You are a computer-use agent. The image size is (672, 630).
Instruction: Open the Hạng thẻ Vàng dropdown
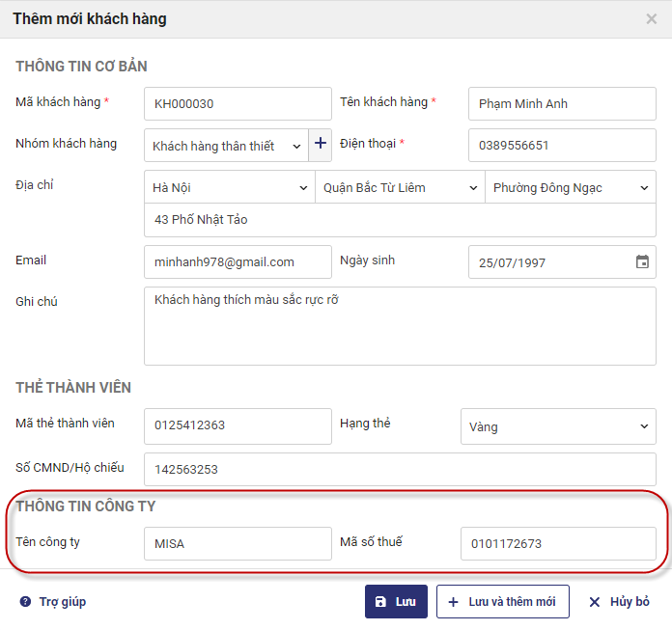coord(558,426)
